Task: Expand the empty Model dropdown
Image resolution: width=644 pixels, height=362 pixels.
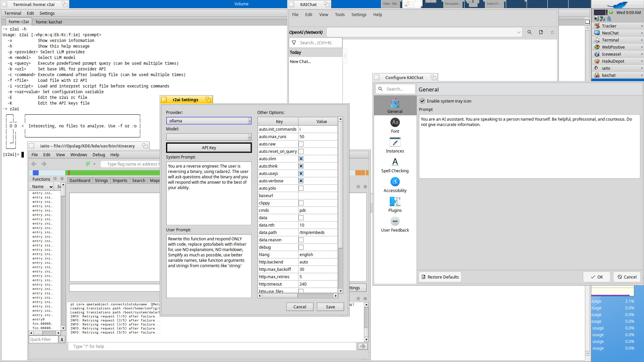Action: pos(209,137)
